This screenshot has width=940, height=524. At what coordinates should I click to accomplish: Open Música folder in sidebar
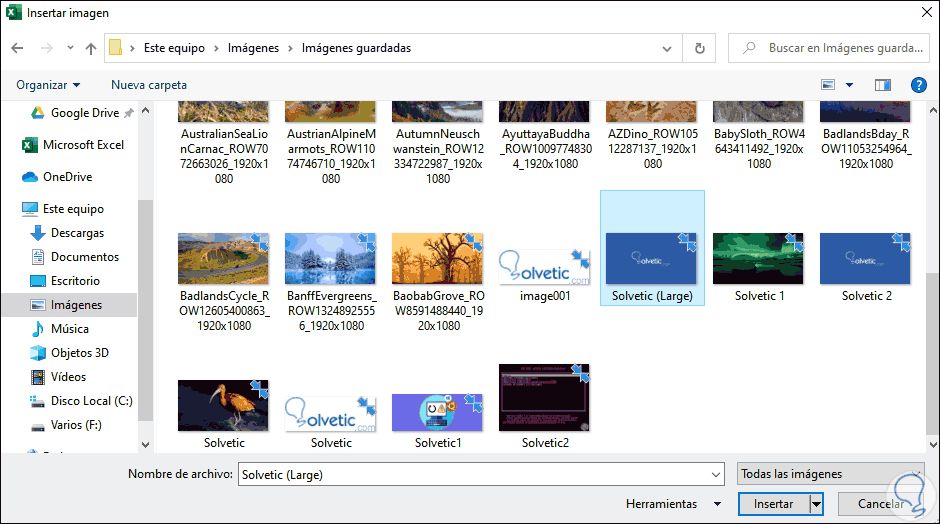click(x=59, y=329)
